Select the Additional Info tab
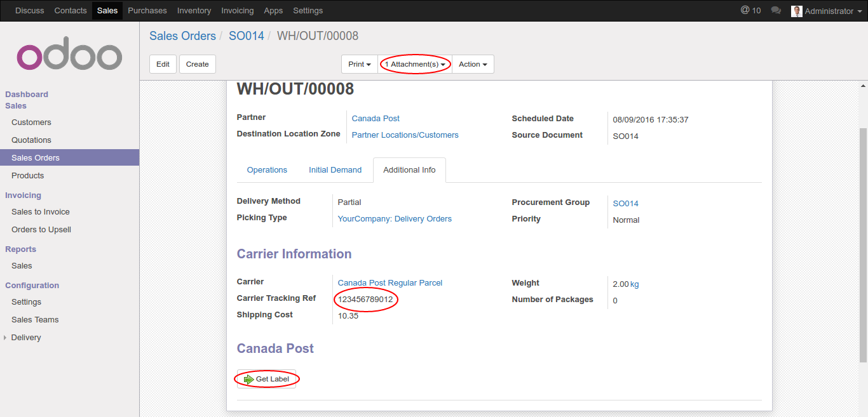868x417 pixels. (x=409, y=170)
